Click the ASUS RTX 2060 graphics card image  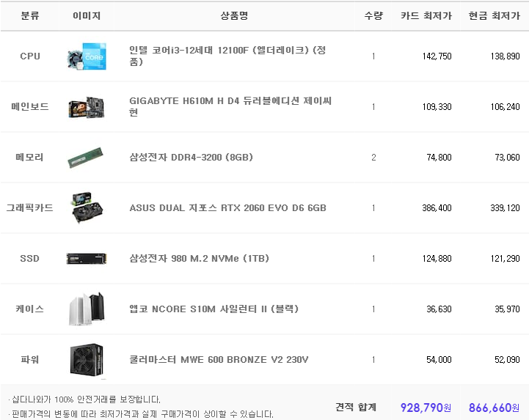[87, 207]
